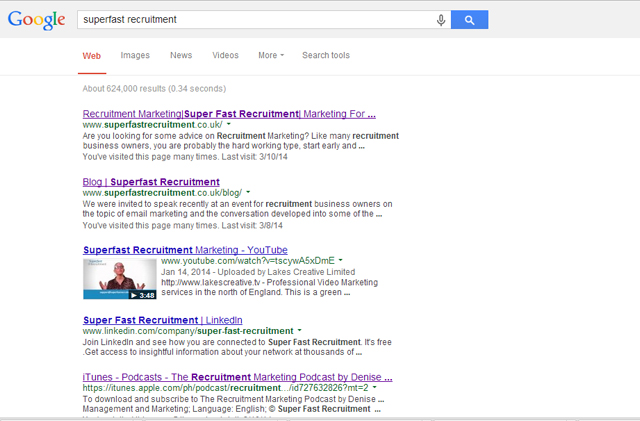Image resolution: width=640 pixels, height=421 pixels.
Task: Open Super Fast Recruitment | LinkedIn result
Action: click(x=162, y=320)
